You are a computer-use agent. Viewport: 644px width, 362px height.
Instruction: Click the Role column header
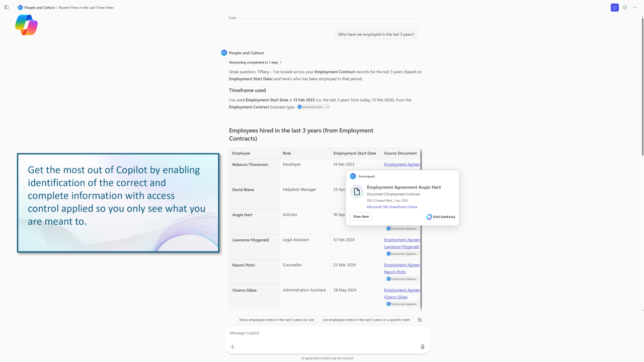[305, 153]
